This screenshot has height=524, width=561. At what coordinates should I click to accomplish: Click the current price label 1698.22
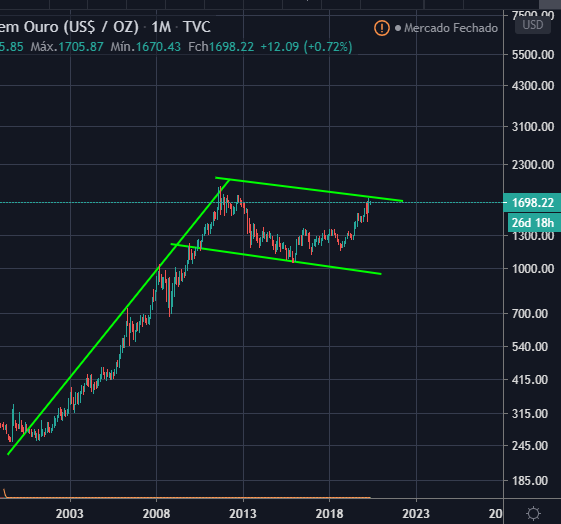click(532, 203)
